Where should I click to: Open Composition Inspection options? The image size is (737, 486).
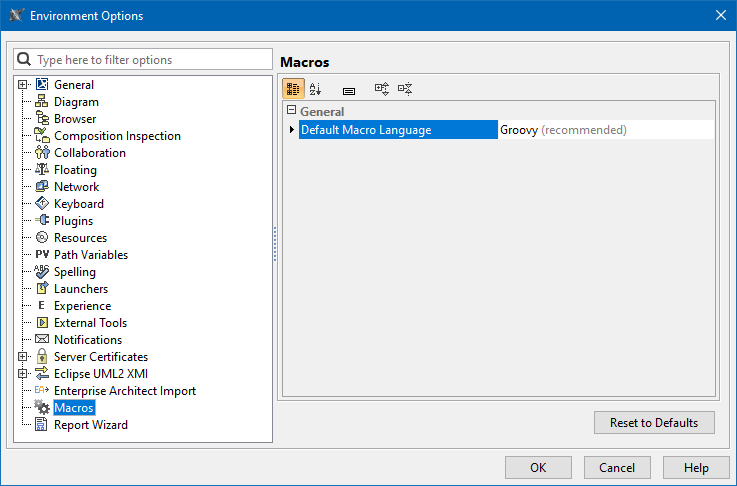(117, 135)
